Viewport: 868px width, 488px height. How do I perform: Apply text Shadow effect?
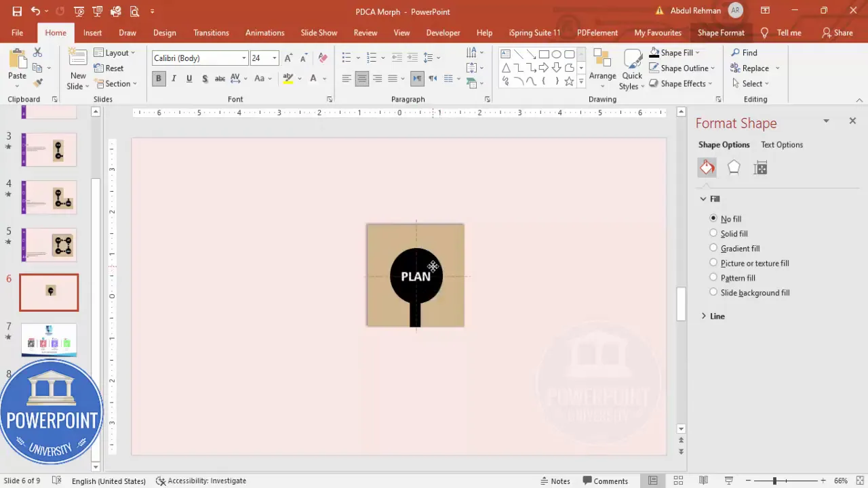coord(204,79)
